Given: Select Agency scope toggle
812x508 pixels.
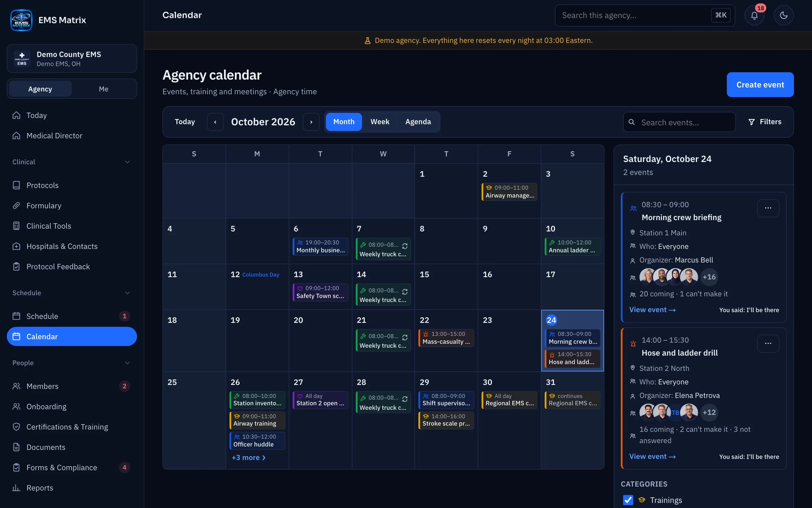Looking at the screenshot, I should click(40, 89).
